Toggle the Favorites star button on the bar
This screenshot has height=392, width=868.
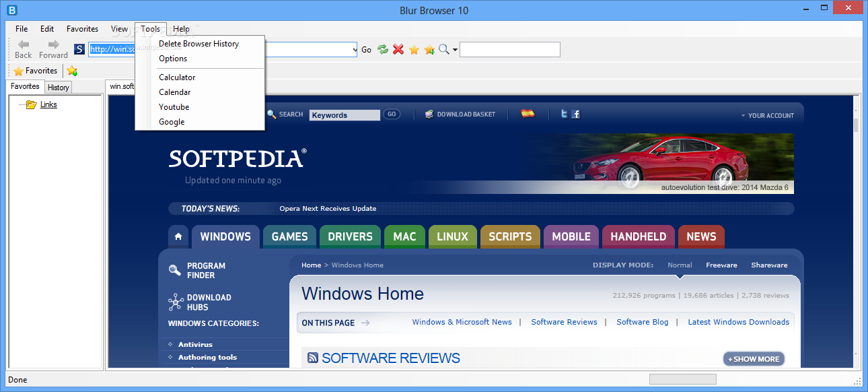(36, 71)
